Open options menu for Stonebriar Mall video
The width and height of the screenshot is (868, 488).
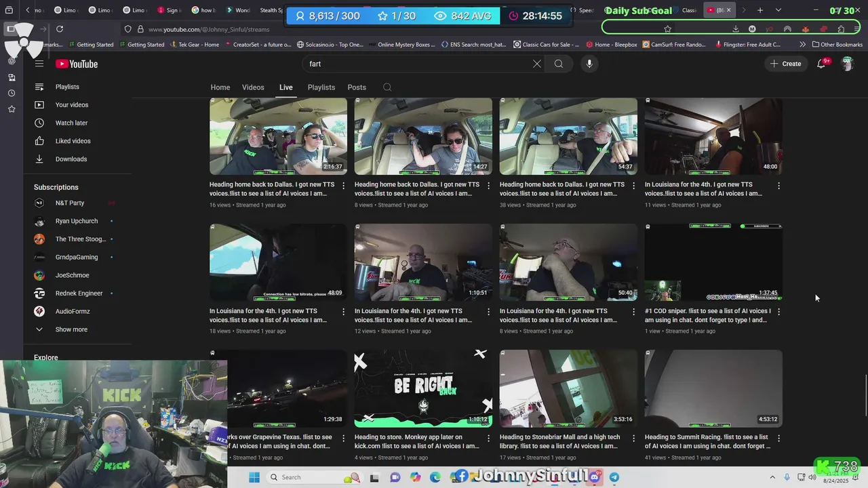pyautogui.click(x=633, y=439)
